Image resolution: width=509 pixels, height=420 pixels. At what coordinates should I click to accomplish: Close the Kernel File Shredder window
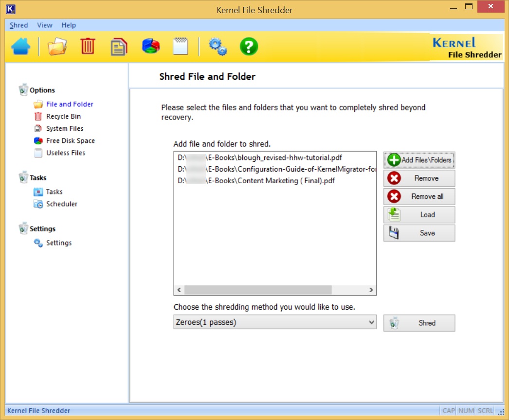tap(491, 6)
